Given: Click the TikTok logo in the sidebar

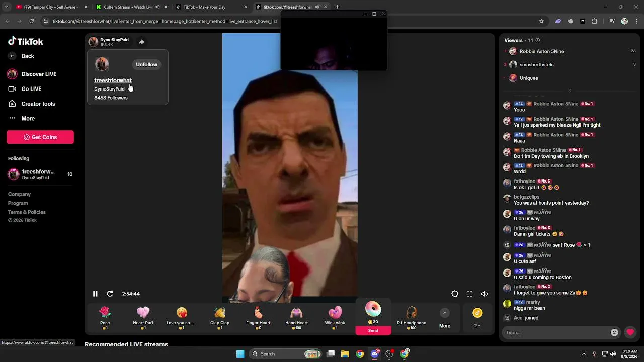Looking at the screenshot, I should [x=26, y=41].
